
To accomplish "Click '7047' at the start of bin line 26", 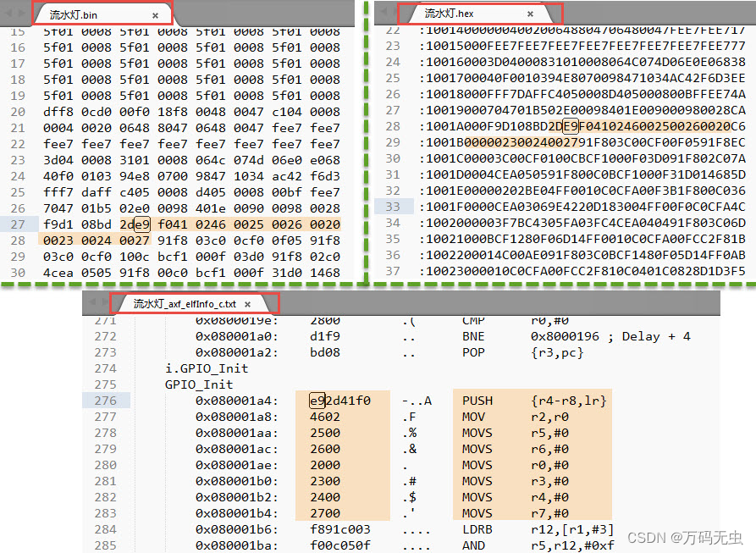I will (x=58, y=208).
